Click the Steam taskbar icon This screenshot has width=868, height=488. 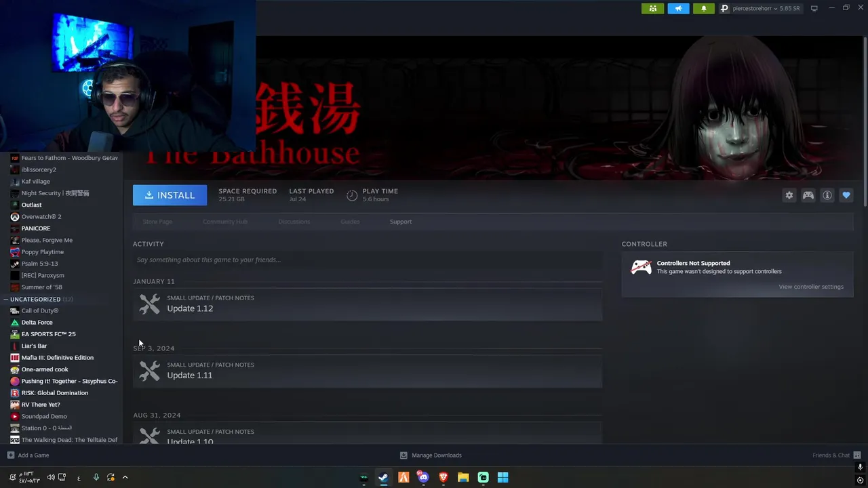(383, 477)
